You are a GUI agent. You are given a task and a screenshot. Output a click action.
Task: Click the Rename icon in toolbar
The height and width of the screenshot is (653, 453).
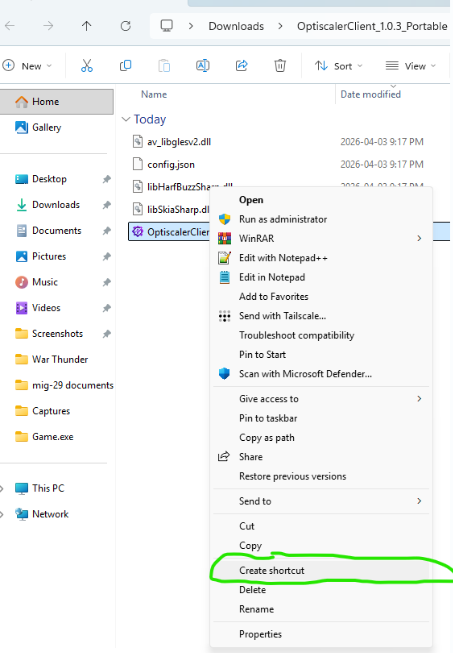[203, 66]
